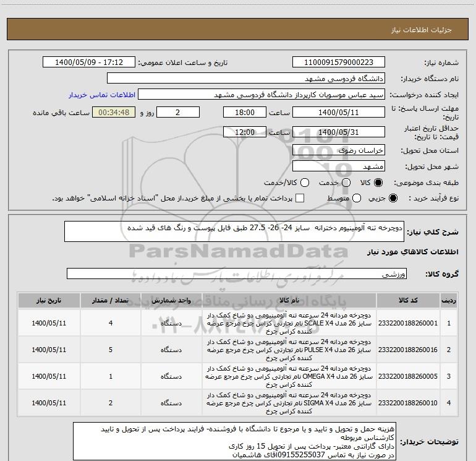Click product code 2332200188260001
476x461 pixels.
point(408,323)
